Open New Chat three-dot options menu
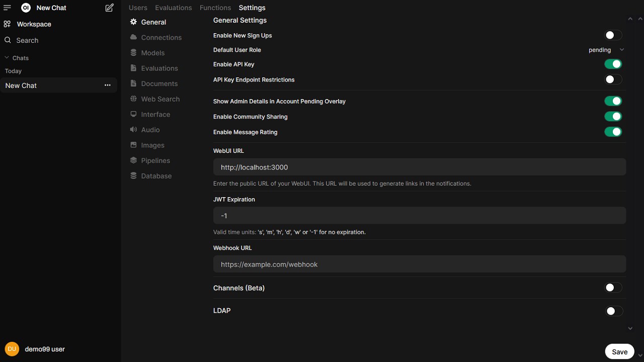Image resolution: width=644 pixels, height=362 pixels. 107,85
